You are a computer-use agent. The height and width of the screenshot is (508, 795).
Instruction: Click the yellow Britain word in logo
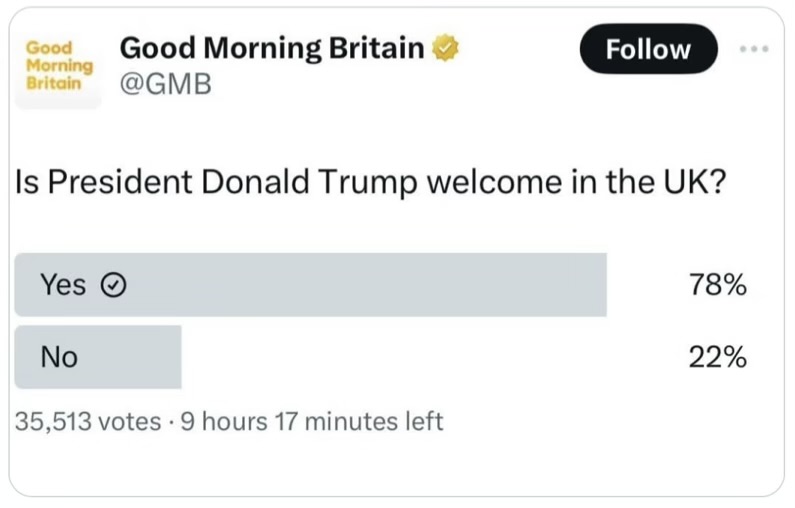click(54, 83)
